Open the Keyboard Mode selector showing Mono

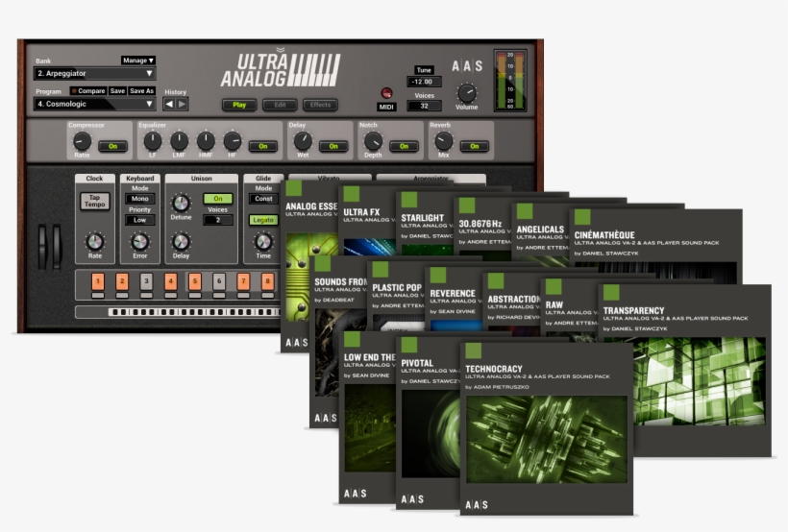(139, 199)
